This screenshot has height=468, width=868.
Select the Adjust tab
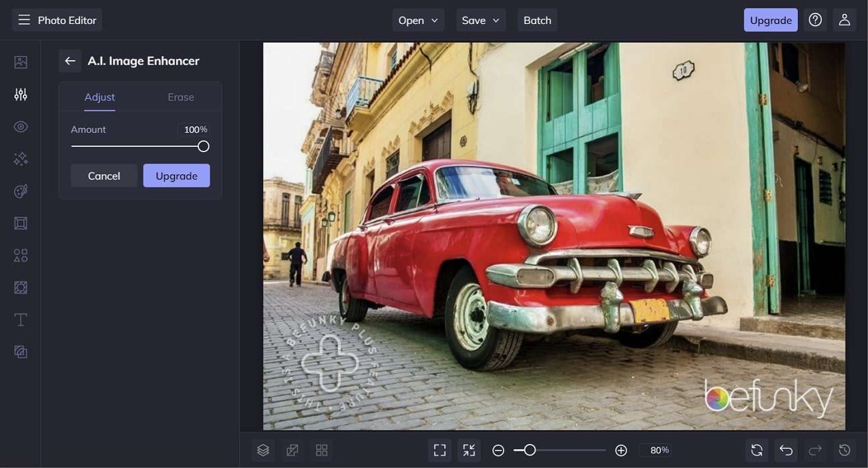click(x=99, y=97)
